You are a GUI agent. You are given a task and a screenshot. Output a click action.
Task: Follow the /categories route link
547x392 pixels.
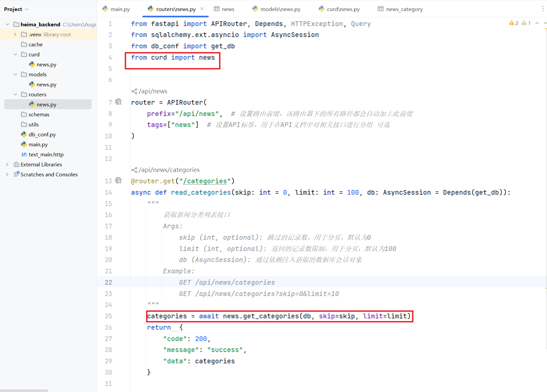point(205,181)
